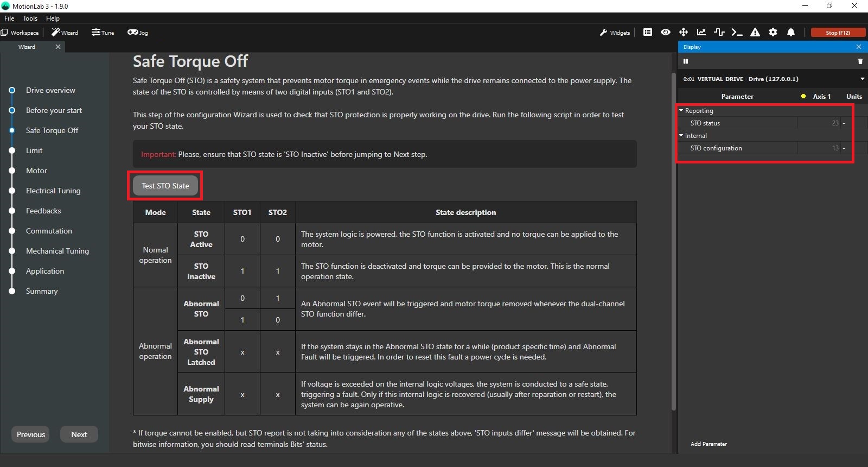Select the Motor step in wizard sidebar
This screenshot has height=467, width=868.
(x=36, y=171)
